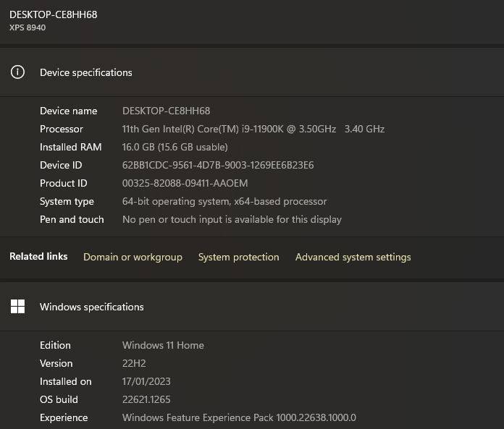The width and height of the screenshot is (504, 429).
Task: Click the OS build number 22621.1265
Action: pos(146,399)
